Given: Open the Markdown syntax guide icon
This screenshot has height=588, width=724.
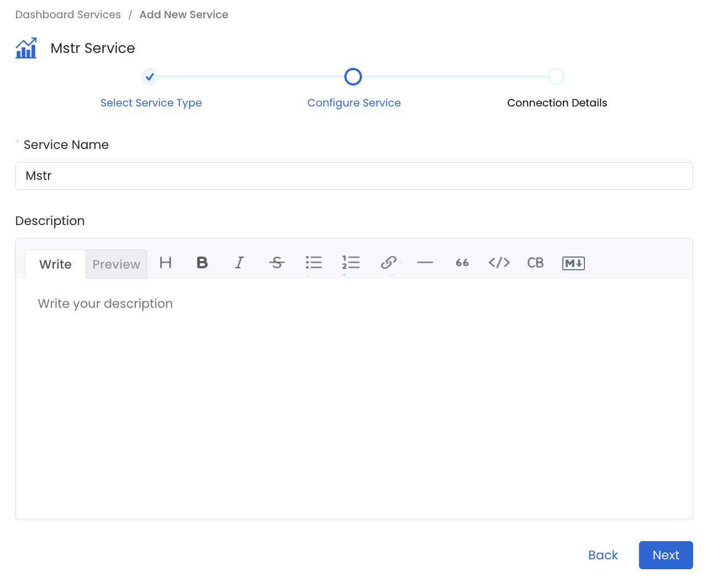Looking at the screenshot, I should click(x=573, y=263).
